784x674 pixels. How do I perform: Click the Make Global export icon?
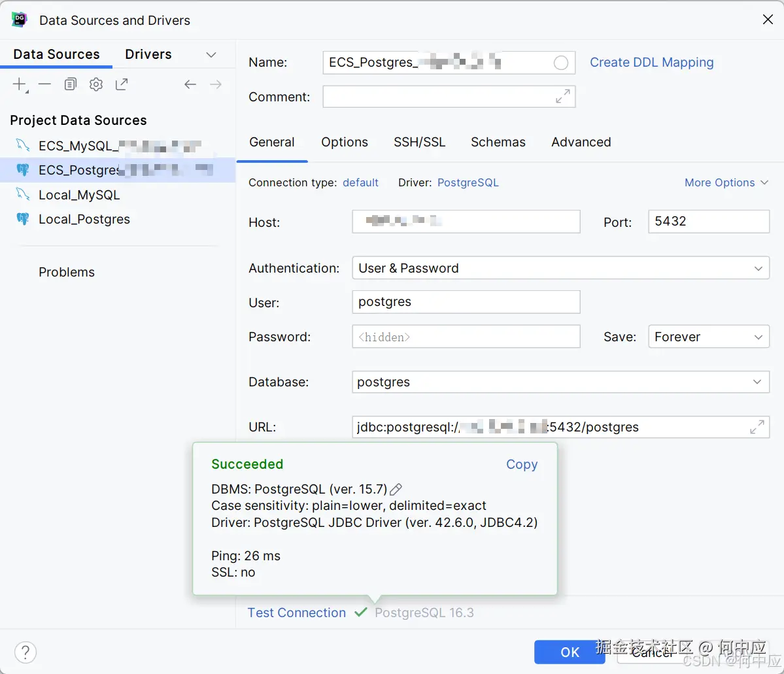tap(122, 84)
